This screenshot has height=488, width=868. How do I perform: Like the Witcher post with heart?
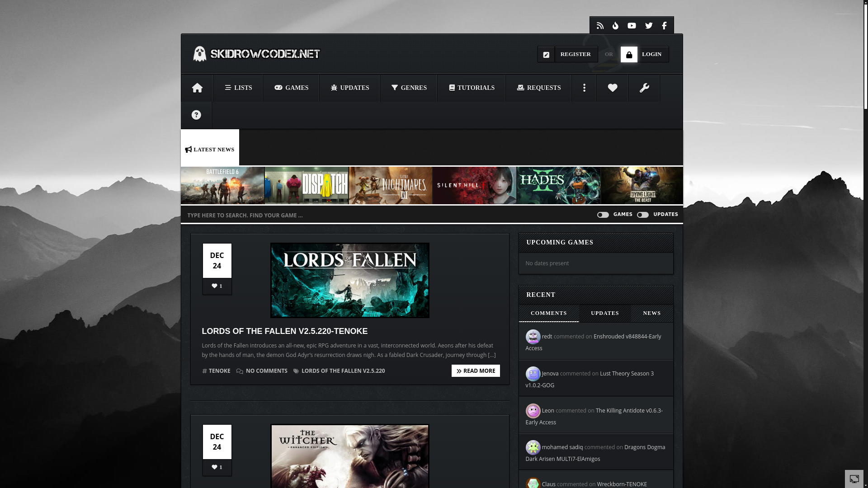pyautogui.click(x=217, y=467)
